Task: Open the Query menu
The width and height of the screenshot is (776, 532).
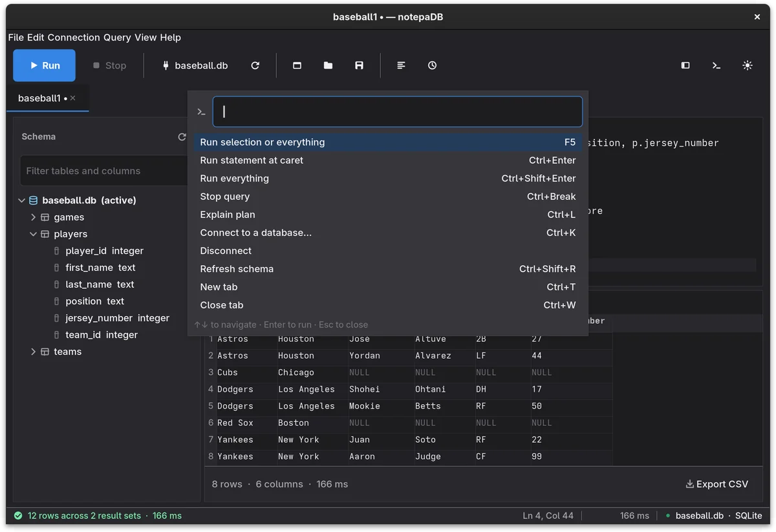Action: (x=117, y=37)
